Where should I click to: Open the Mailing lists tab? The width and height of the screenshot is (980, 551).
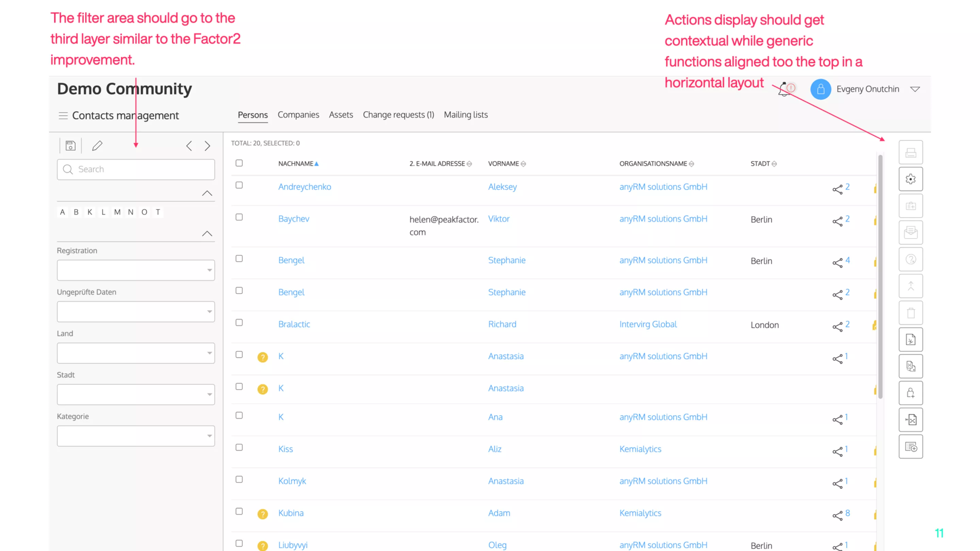tap(465, 115)
